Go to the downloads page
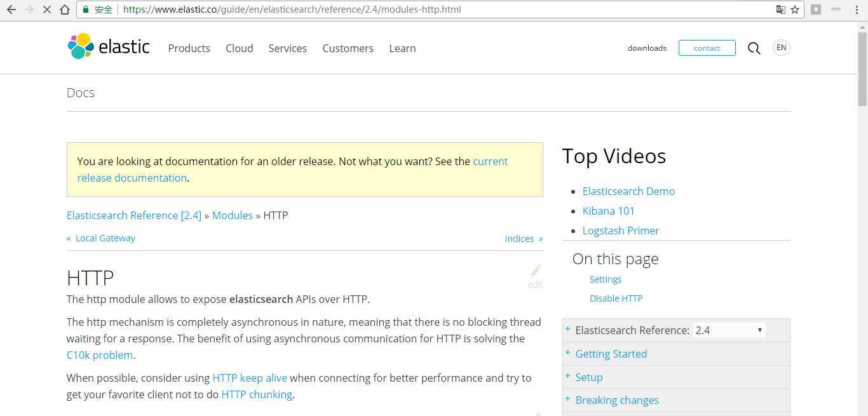This screenshot has height=416, width=868. point(647,48)
